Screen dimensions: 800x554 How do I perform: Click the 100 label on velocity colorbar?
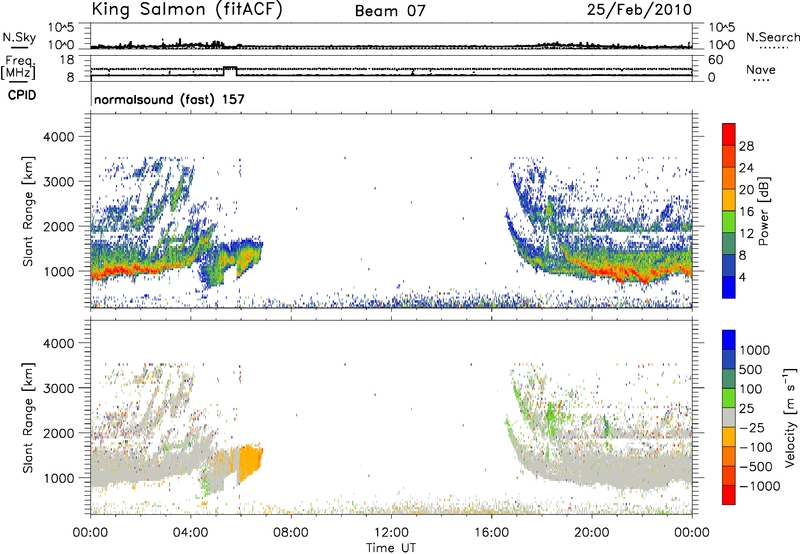click(x=751, y=389)
